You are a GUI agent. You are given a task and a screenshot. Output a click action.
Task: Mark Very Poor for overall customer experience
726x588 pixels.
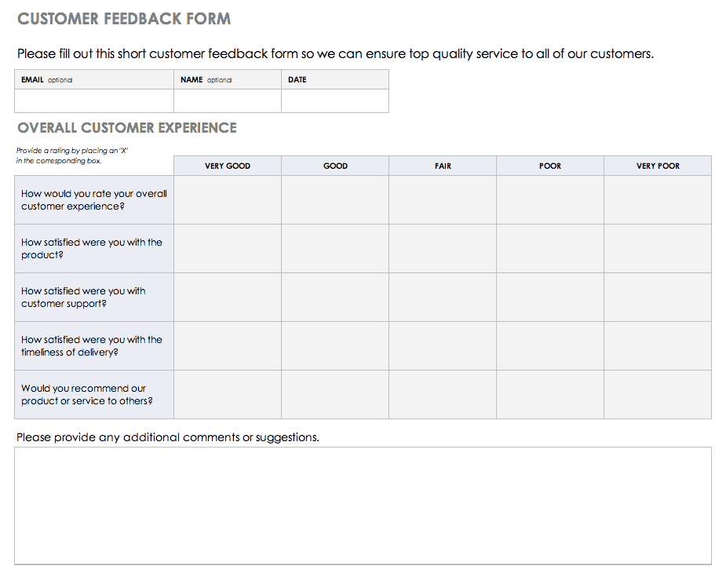[x=658, y=200]
